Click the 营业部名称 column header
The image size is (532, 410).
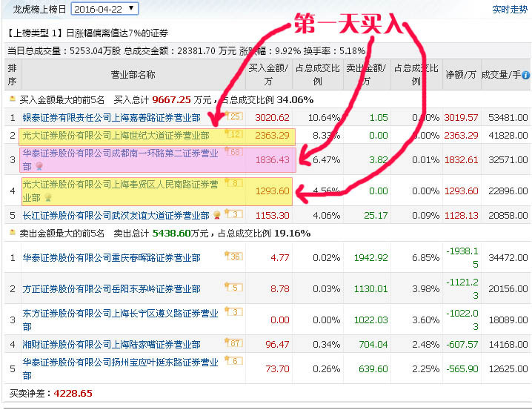coord(133,75)
